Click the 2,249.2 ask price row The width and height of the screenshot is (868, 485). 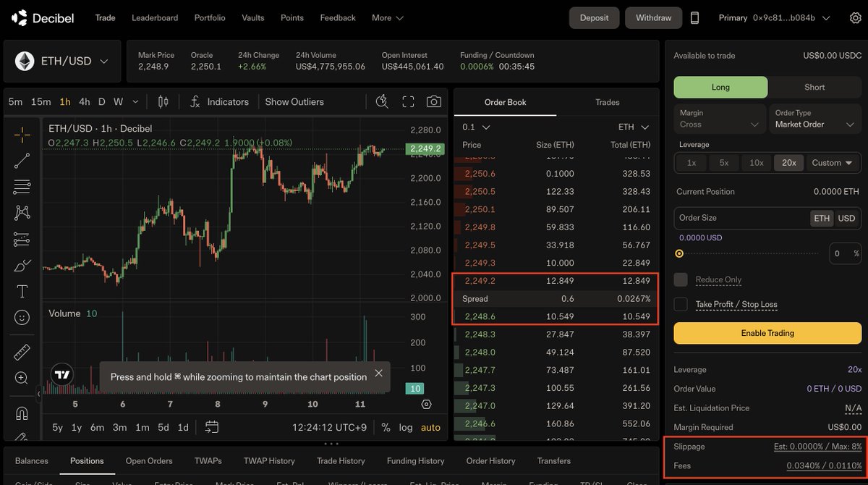[x=556, y=281]
